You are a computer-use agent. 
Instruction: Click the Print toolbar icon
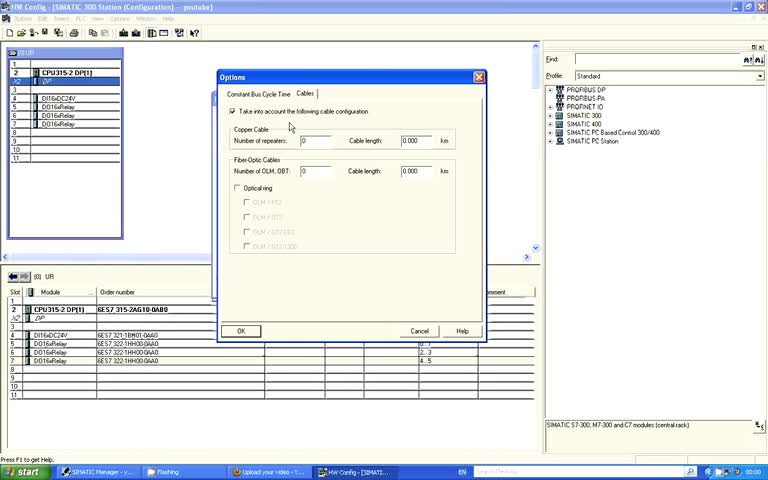point(74,33)
